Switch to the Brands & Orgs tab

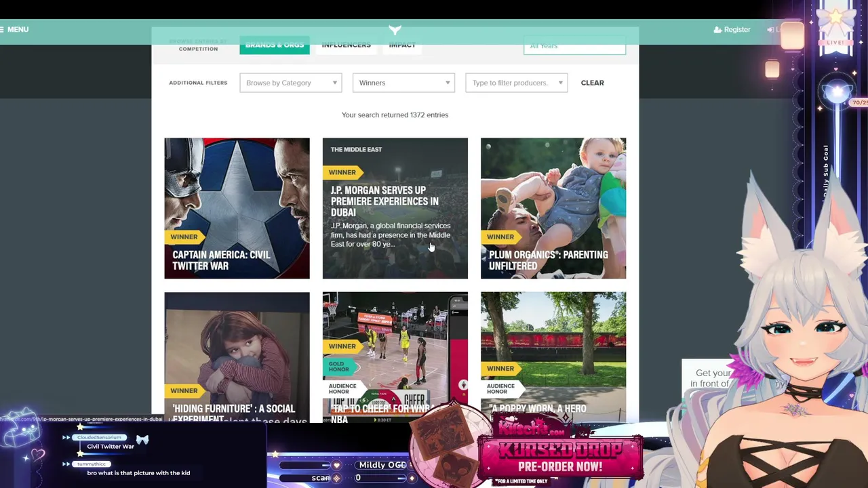point(275,45)
